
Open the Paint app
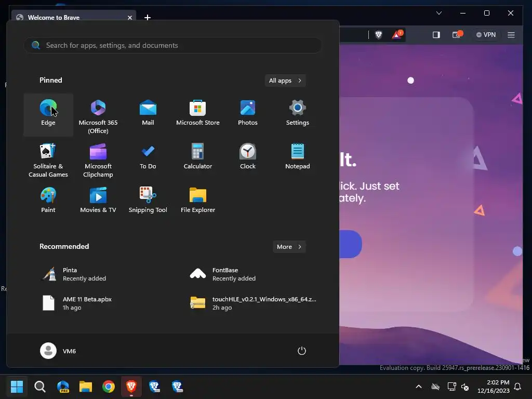(x=48, y=201)
